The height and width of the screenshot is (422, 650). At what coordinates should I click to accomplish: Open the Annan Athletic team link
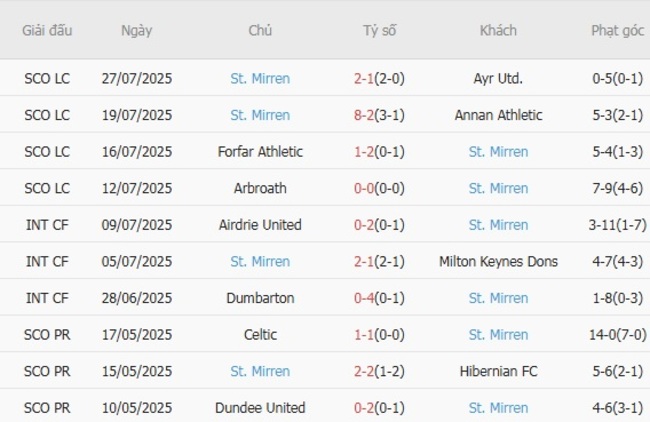coord(498,115)
